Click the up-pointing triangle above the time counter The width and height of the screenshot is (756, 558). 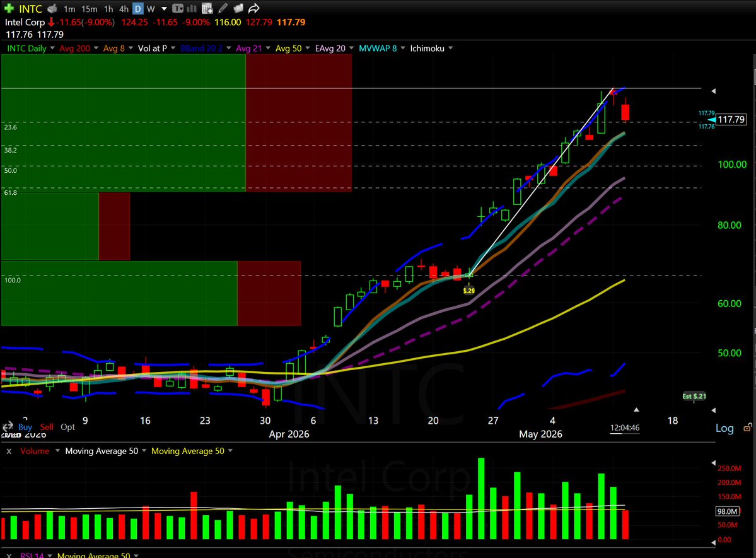(636, 409)
